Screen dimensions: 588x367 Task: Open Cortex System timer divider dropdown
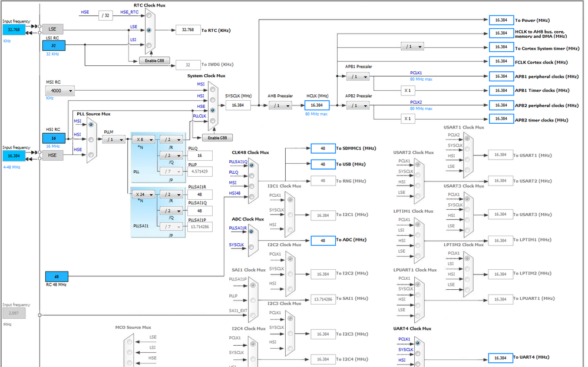click(412, 47)
